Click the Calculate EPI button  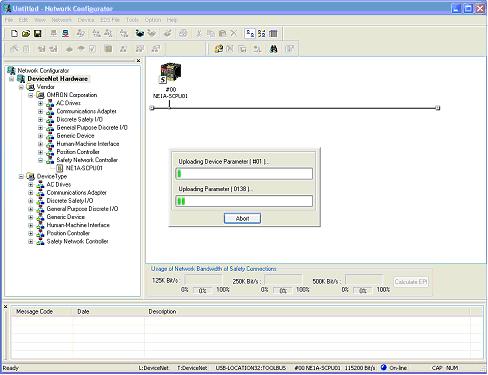click(x=411, y=282)
